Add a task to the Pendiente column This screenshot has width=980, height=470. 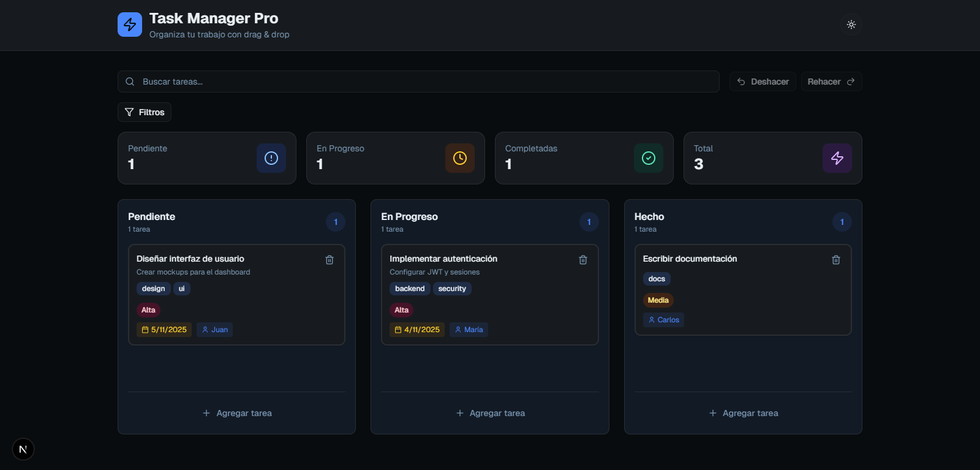(x=237, y=413)
